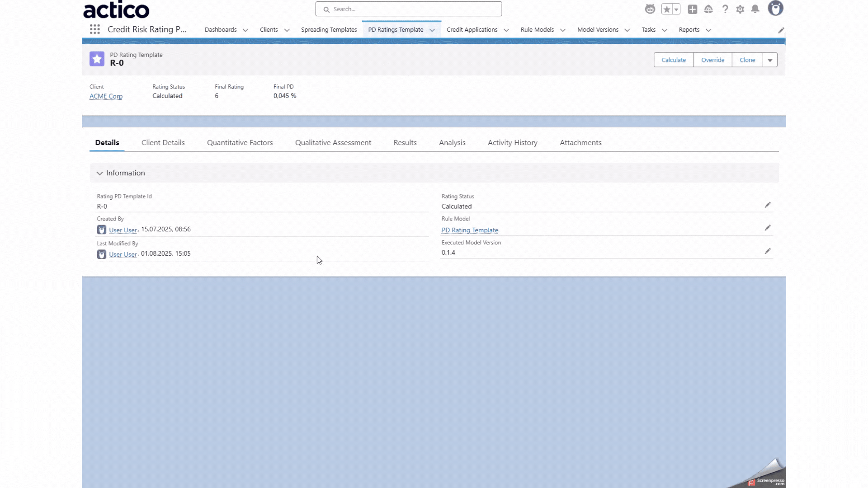The image size is (868, 488).
Task: Open more actions next to Clone button
Action: click(x=770, y=60)
